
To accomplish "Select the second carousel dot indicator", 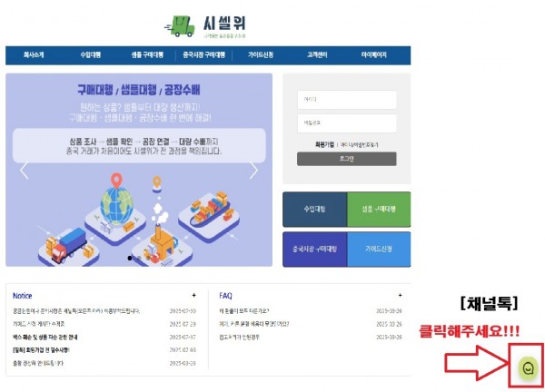I will click(139, 258).
